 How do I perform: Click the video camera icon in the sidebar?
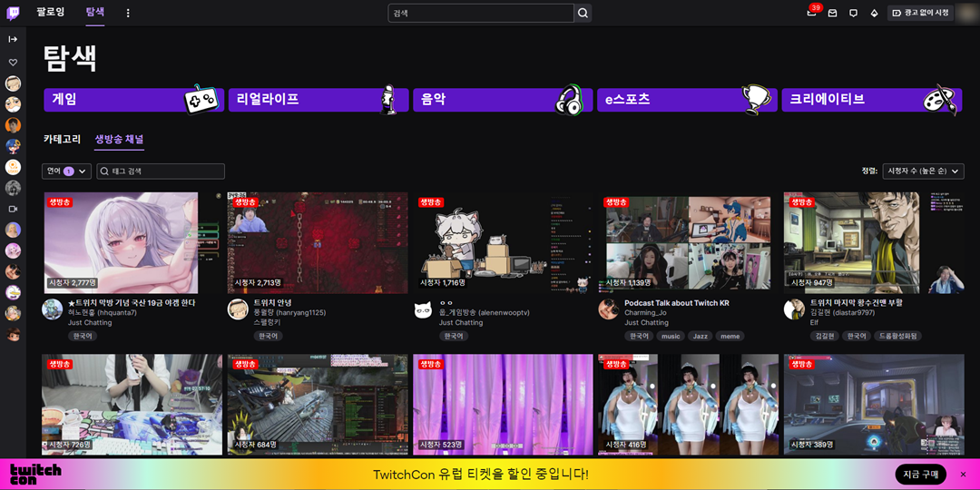(13, 209)
